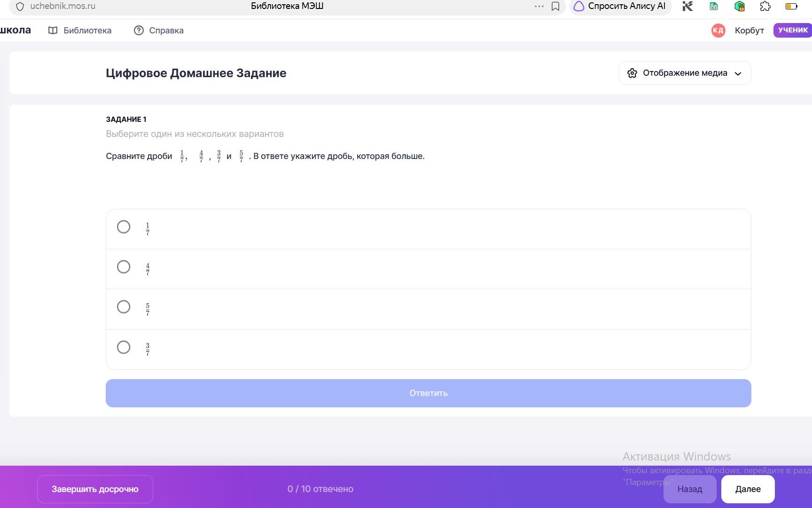812x508 pixels.
Task: Click the Библиотека МЭШ page title
Action: click(x=287, y=6)
